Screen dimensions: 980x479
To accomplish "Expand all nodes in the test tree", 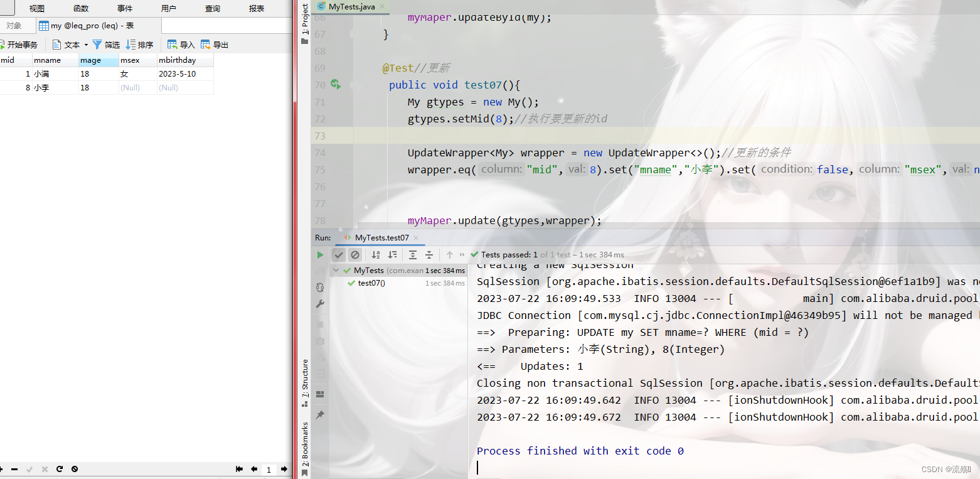I will point(412,254).
